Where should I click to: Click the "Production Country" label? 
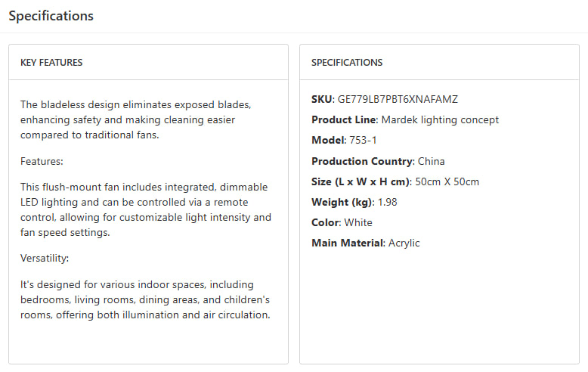click(361, 161)
